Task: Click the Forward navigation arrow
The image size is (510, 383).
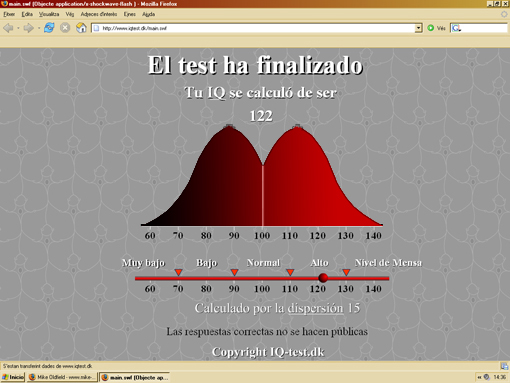Action: pyautogui.click(x=29, y=28)
